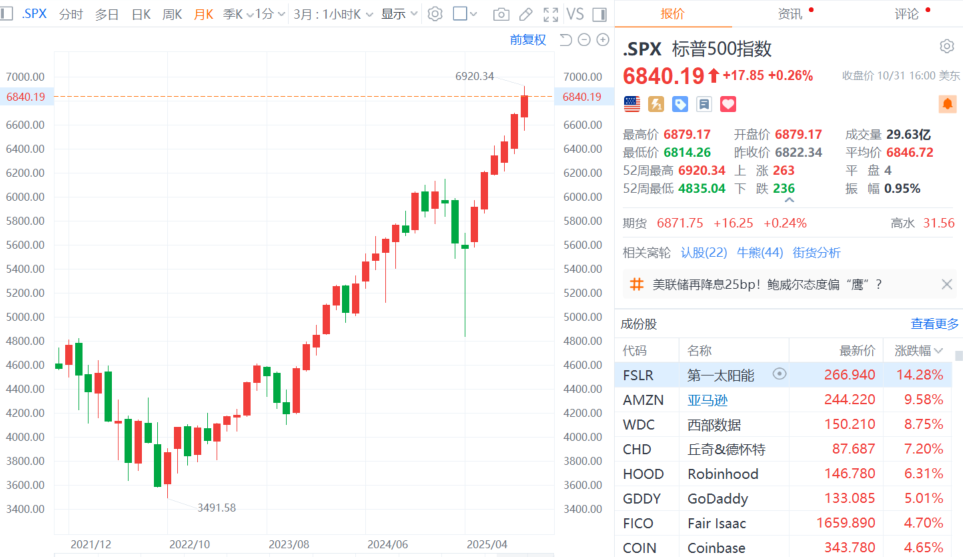Image resolution: width=963 pixels, height=557 pixels.
Task: Open the 评论 comments tab
Action: click(x=906, y=14)
